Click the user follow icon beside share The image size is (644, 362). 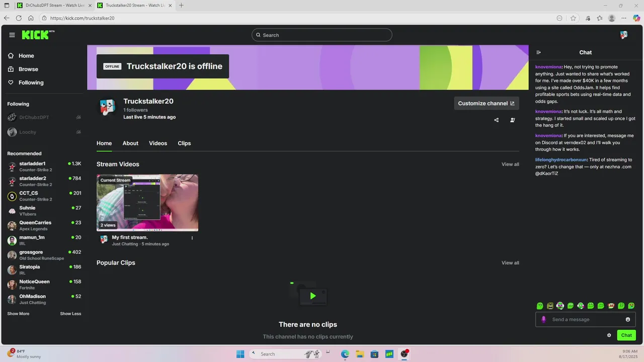pos(513,120)
